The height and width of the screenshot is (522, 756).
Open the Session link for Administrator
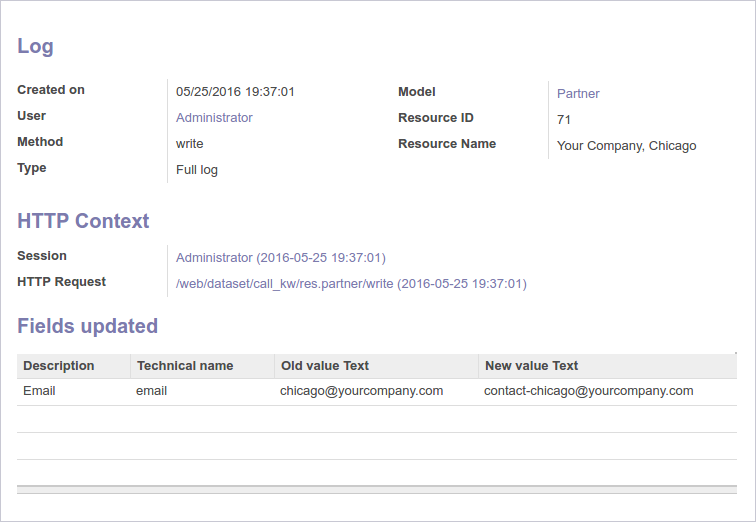coord(280,258)
